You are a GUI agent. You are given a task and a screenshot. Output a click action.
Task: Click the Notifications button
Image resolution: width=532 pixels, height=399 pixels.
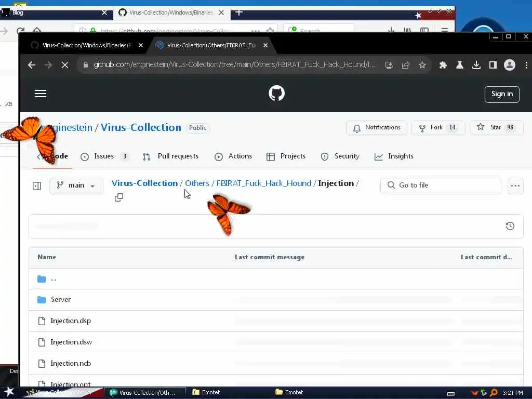tap(377, 128)
